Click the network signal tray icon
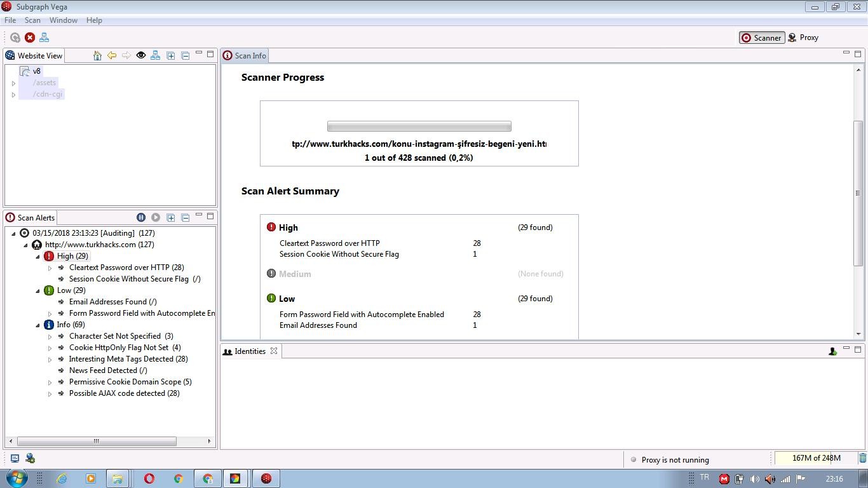Image resolution: width=868 pixels, height=488 pixels. click(785, 479)
